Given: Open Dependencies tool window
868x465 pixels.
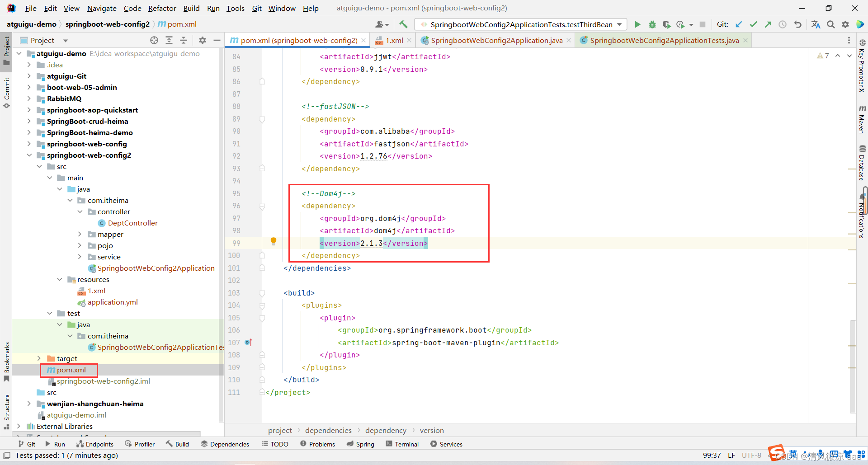Looking at the screenshot, I should coord(225,444).
